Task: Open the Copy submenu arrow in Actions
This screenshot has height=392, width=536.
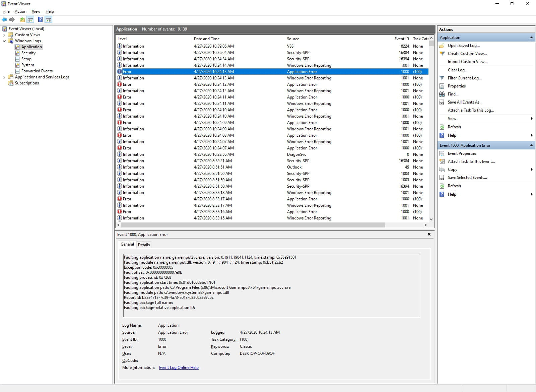Action: 532,170
